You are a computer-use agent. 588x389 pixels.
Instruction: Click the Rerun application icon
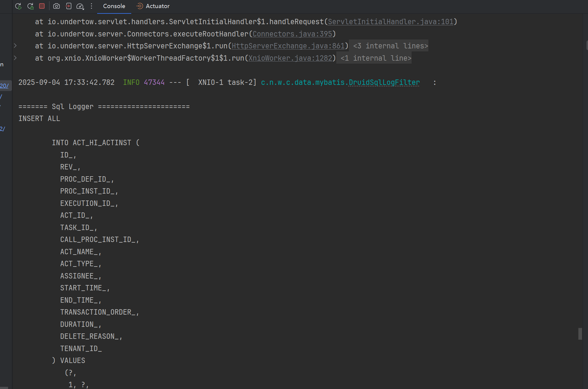18,6
